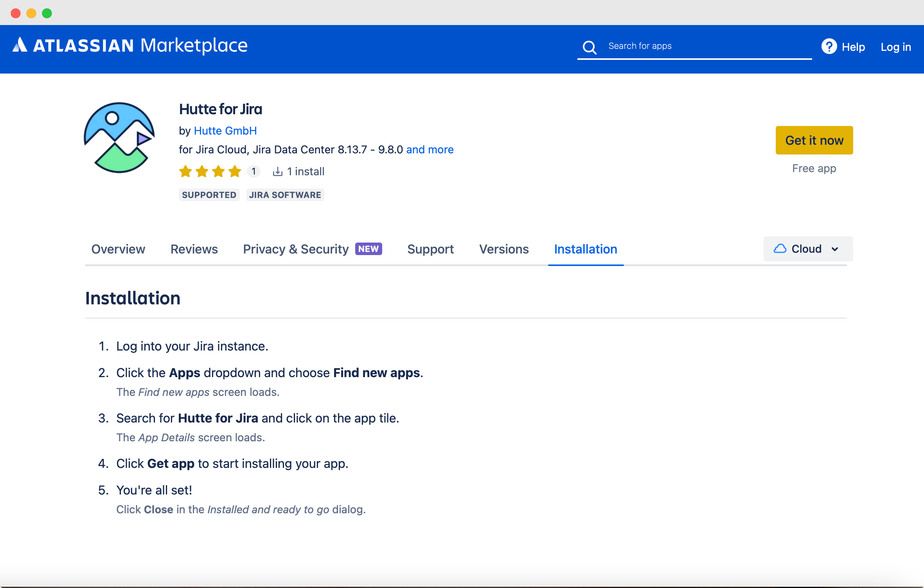Click the search magnifier icon
The width and height of the screenshot is (924, 588).
tap(589, 47)
